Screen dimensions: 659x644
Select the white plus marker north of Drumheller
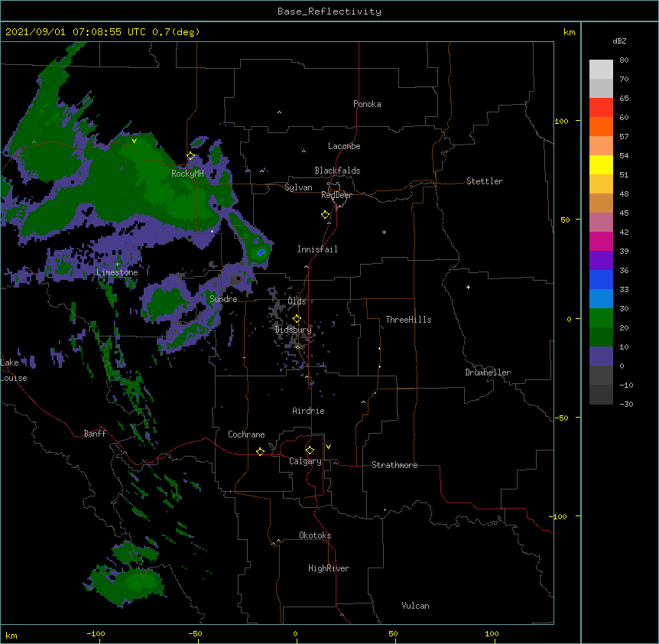coord(468,287)
